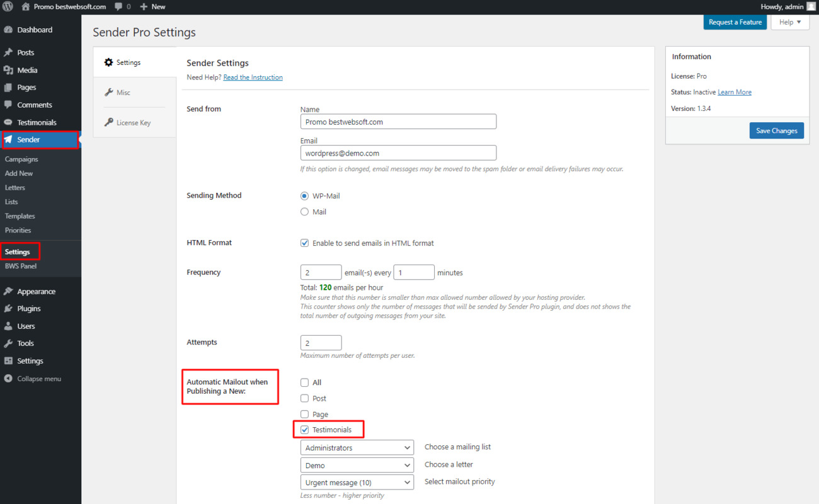Open the Demo letter dropdown
The height and width of the screenshot is (504, 819).
(357, 465)
